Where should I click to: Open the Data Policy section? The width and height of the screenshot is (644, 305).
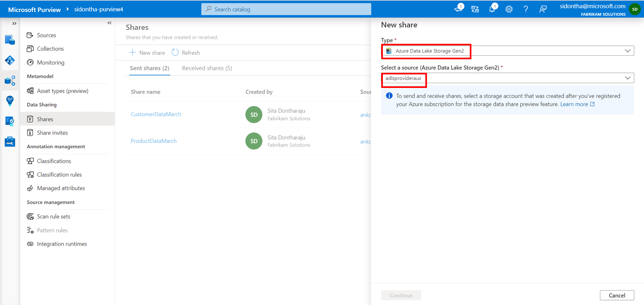coord(10,121)
